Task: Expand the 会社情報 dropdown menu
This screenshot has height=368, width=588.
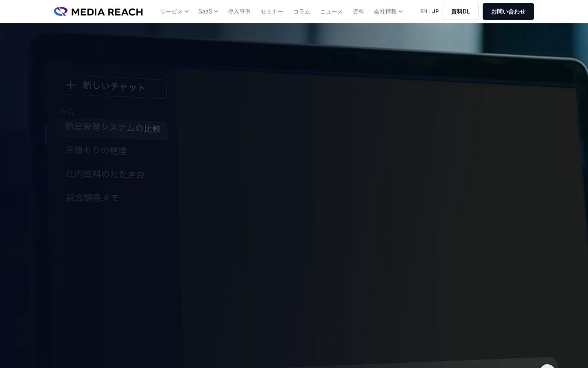Action: 388,11
